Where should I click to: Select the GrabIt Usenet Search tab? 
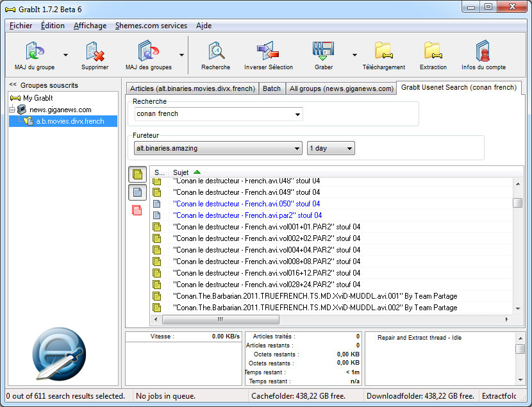pyautogui.click(x=459, y=88)
